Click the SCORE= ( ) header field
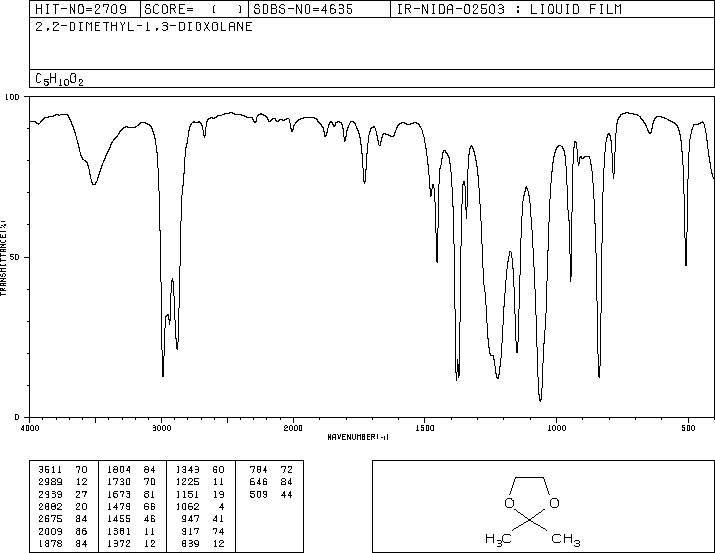The height and width of the screenshot is (553, 715). click(194, 9)
